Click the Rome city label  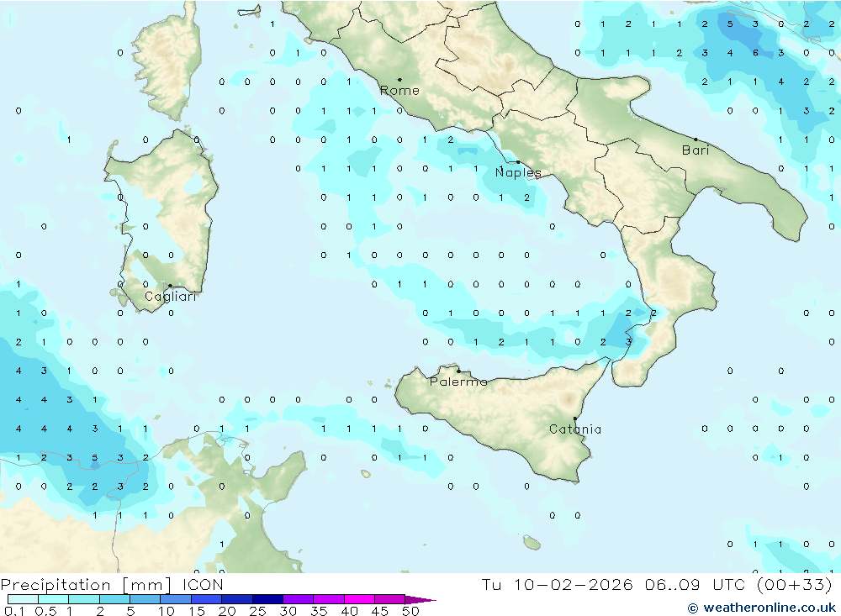coord(399,91)
